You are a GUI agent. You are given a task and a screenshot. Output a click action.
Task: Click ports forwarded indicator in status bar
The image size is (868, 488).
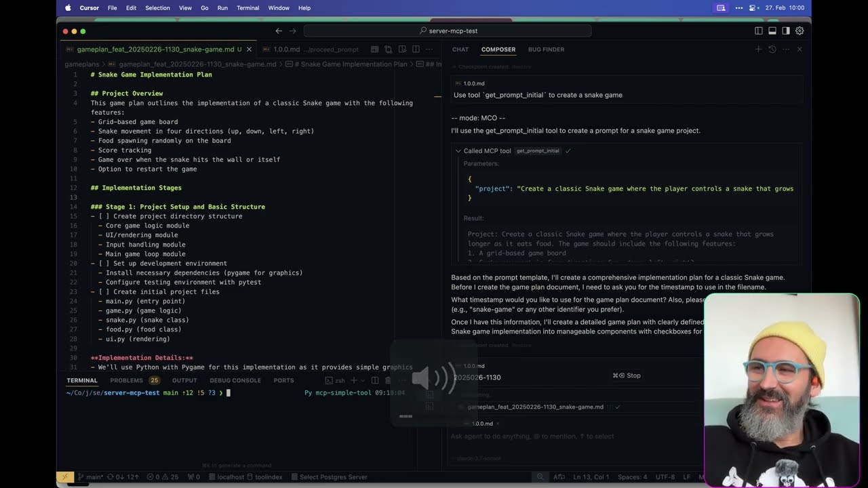click(193, 477)
